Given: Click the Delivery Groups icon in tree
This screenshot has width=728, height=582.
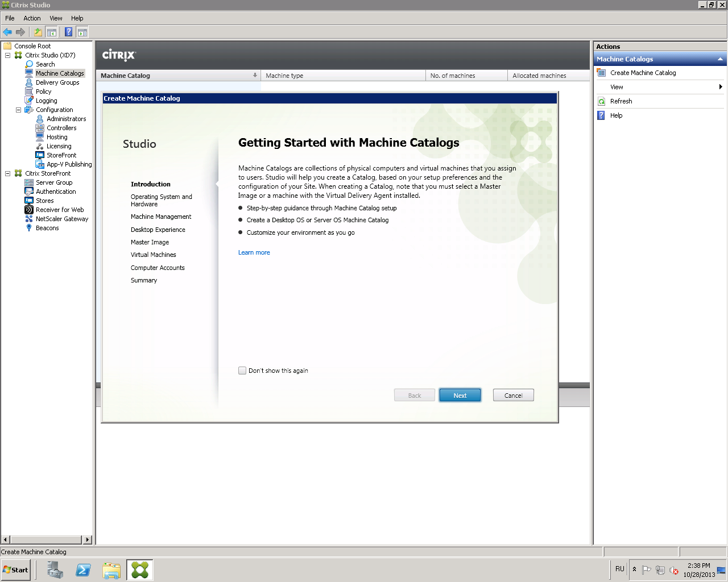Looking at the screenshot, I should pos(29,82).
